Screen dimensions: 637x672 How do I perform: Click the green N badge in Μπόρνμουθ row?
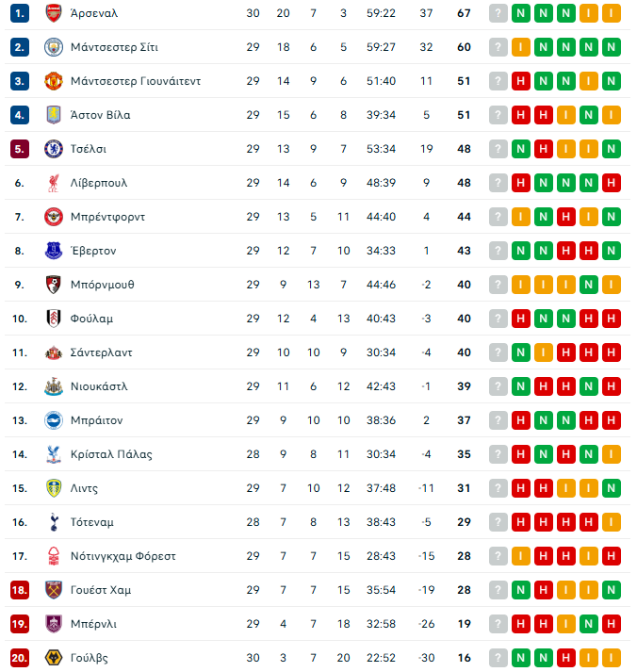coord(588,285)
